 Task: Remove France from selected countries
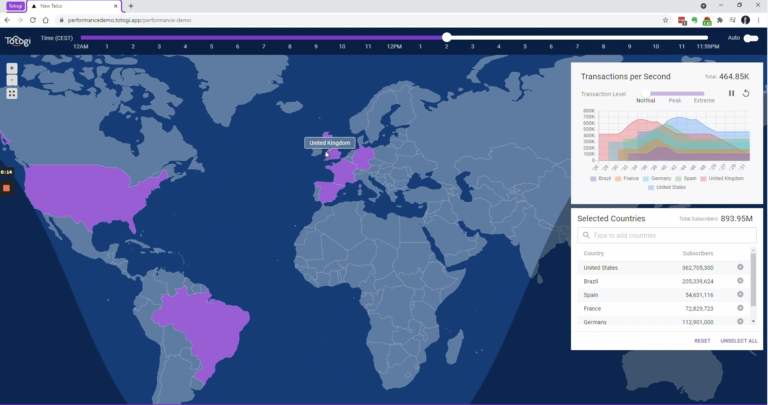740,309
